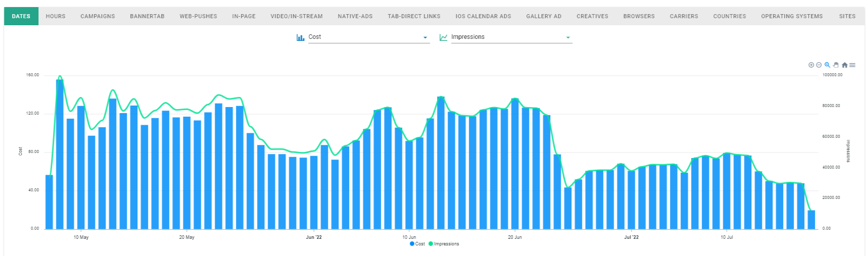Enable the panning hand tool

[x=836, y=65]
